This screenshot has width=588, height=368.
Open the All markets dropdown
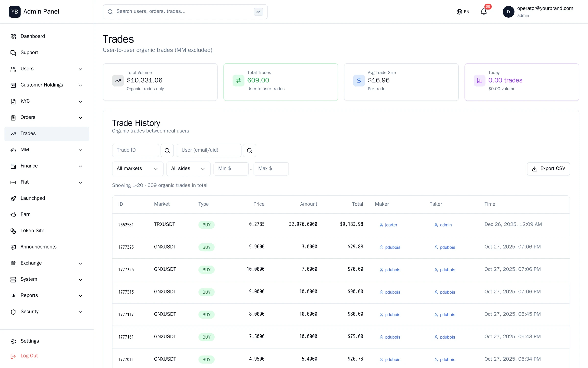tap(138, 169)
